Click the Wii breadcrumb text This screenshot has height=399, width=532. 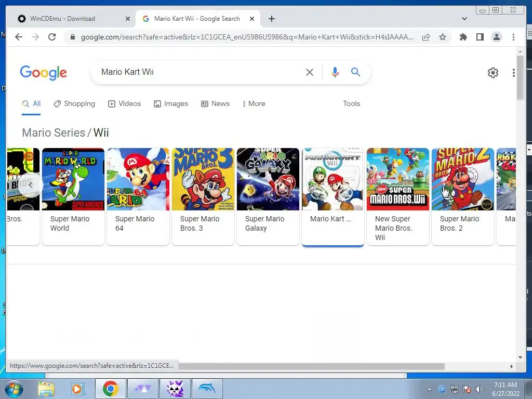(101, 132)
